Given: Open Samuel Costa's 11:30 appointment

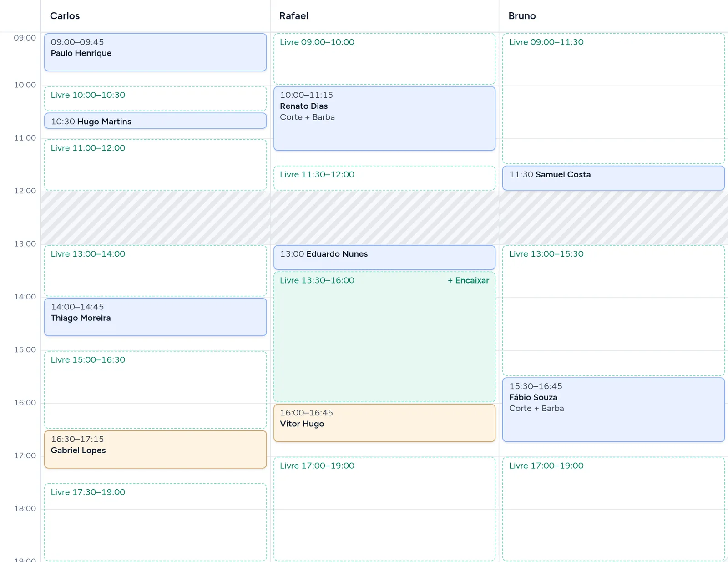Looking at the screenshot, I should (613, 178).
